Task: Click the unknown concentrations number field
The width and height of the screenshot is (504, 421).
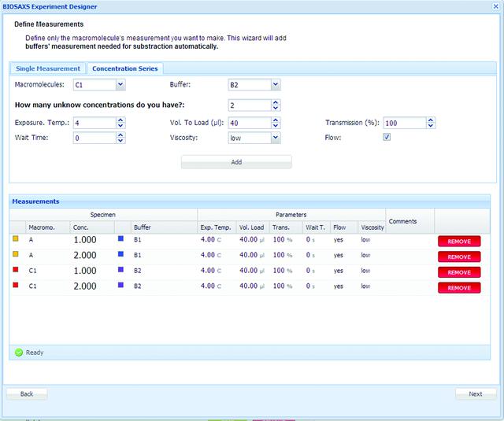Action: tap(250, 105)
